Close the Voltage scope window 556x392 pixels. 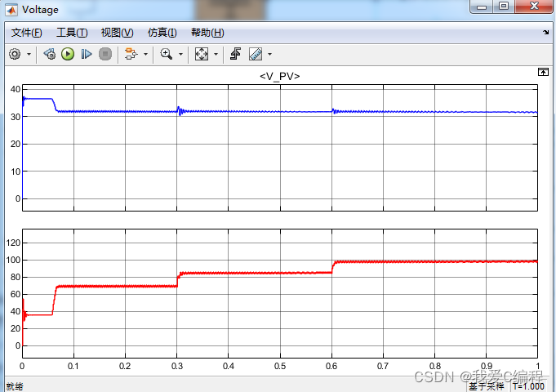[534, 7]
